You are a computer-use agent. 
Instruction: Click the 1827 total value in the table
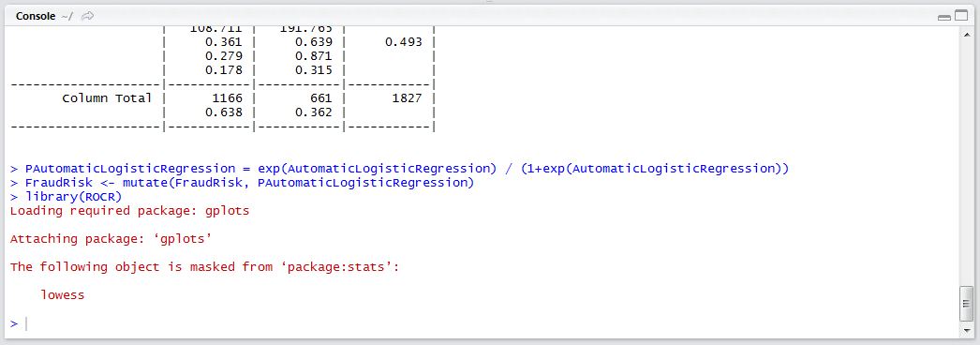click(407, 98)
